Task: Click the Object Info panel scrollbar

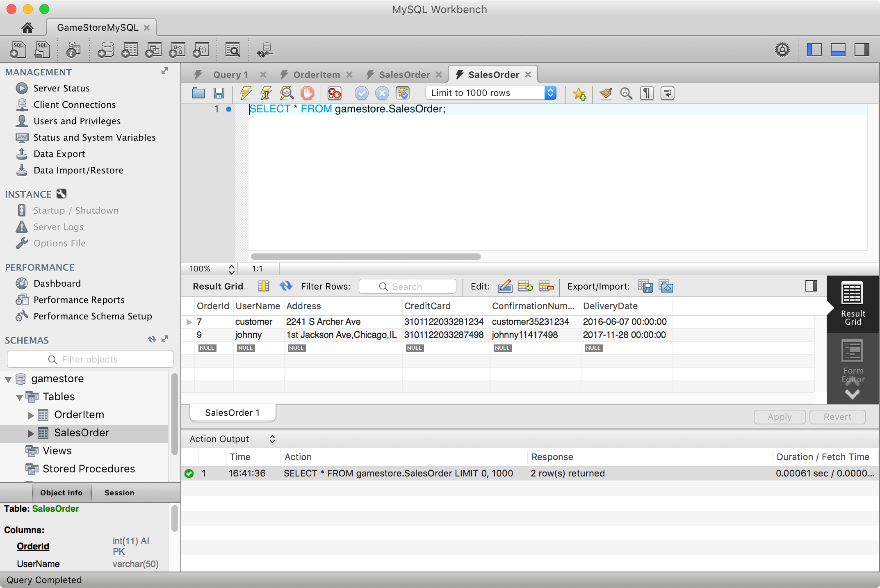Action: coord(174,518)
